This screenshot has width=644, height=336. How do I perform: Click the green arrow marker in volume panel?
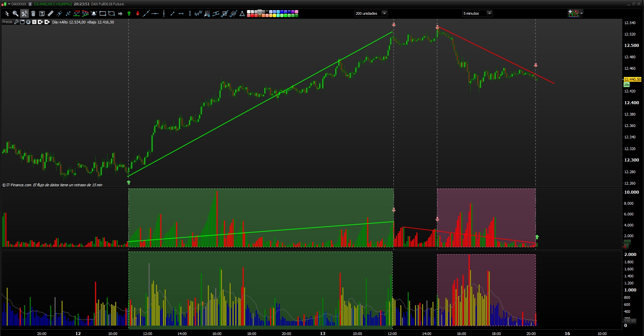[537, 237]
